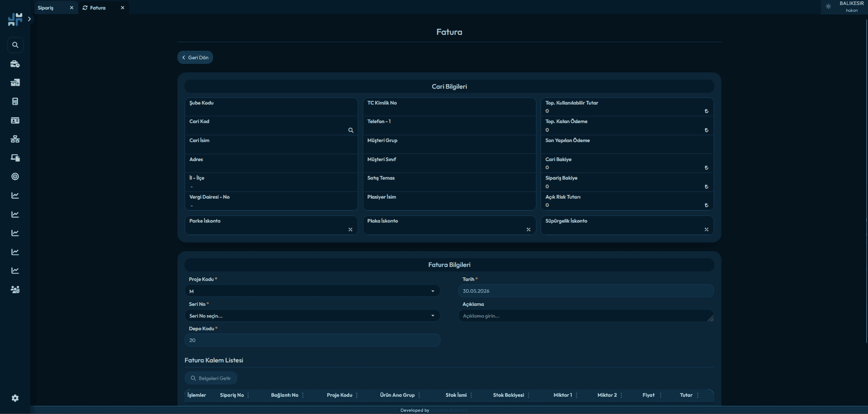Image resolution: width=868 pixels, height=414 pixels.
Task: Open the users management sidebar icon
Action: pos(15,290)
